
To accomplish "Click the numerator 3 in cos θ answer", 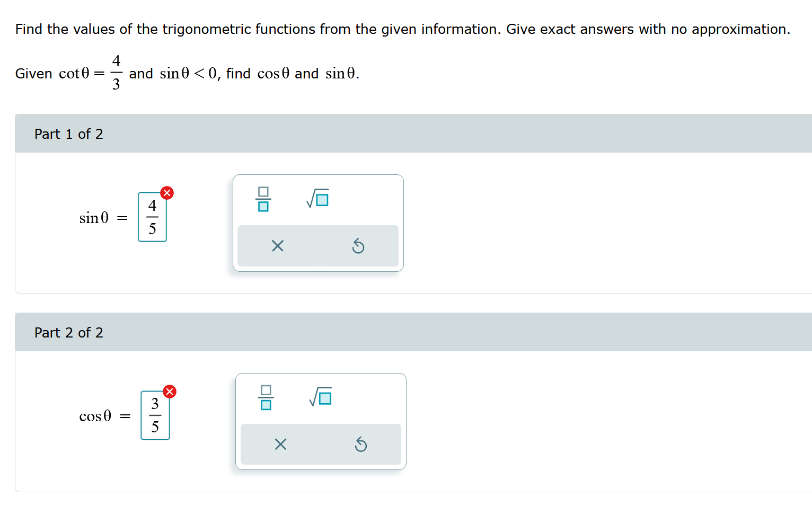I will 155,404.
